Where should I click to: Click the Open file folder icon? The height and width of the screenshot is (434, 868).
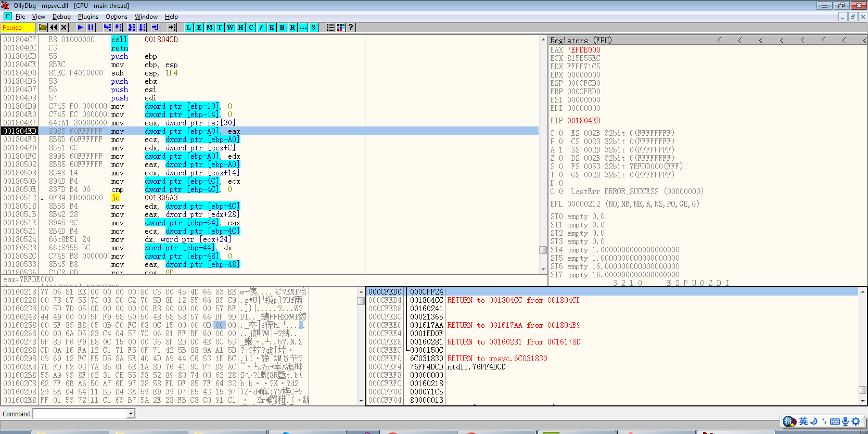(x=43, y=28)
